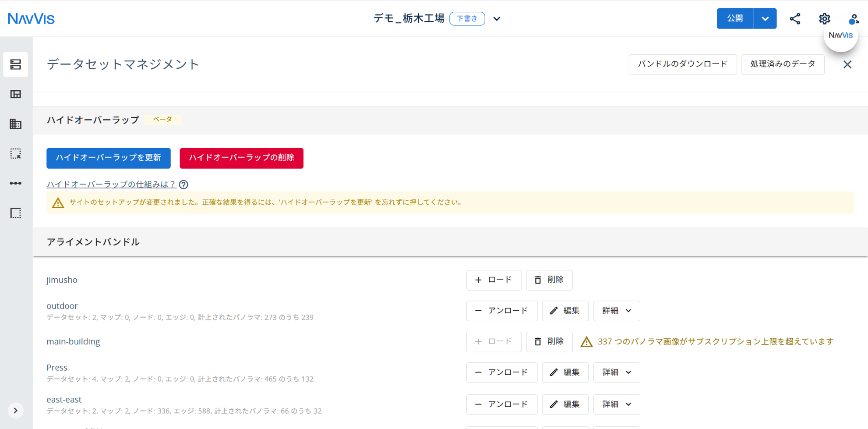This screenshot has width=868, height=429.
Task: Click the share icon in header
Action: [795, 18]
